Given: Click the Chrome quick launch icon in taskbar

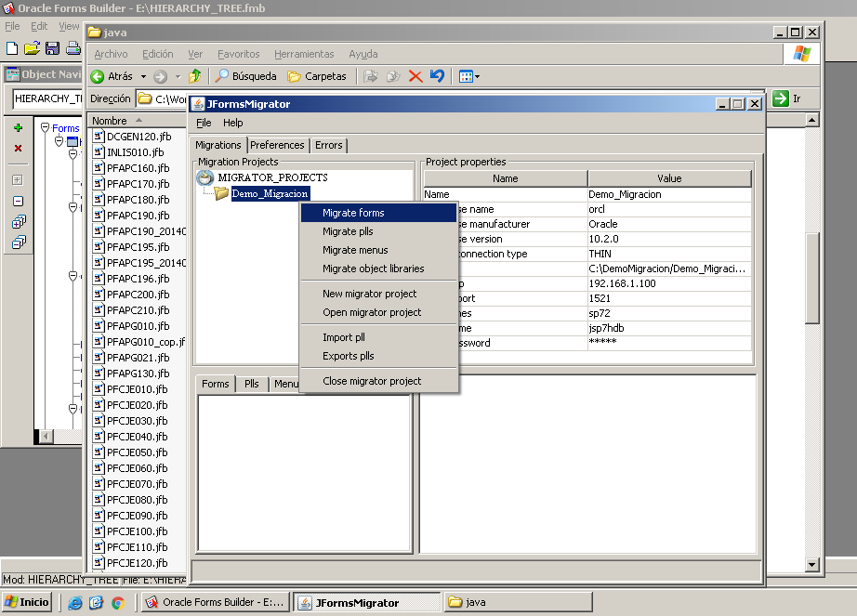Looking at the screenshot, I should pyautogui.click(x=117, y=602).
